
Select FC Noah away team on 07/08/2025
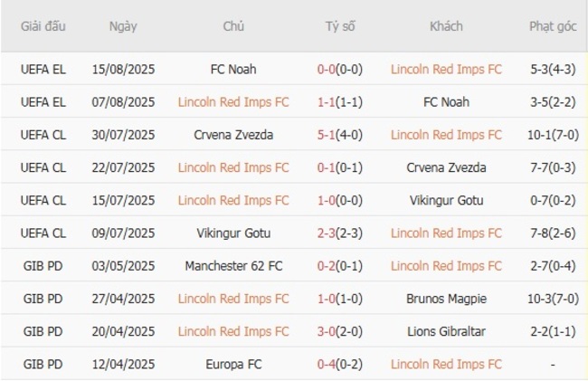click(446, 102)
